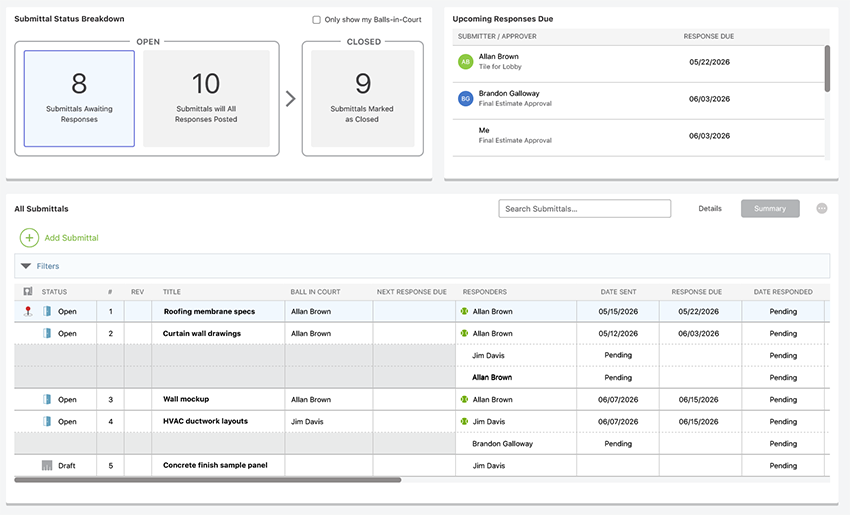This screenshot has height=515, width=850.
Task: Click the Me Final Estimate Approval entry
Action: tap(639, 136)
